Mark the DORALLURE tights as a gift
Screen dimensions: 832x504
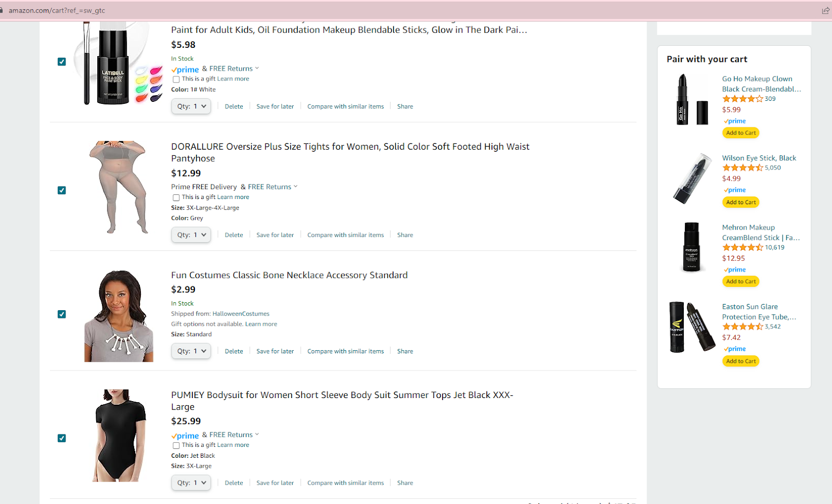tap(176, 197)
